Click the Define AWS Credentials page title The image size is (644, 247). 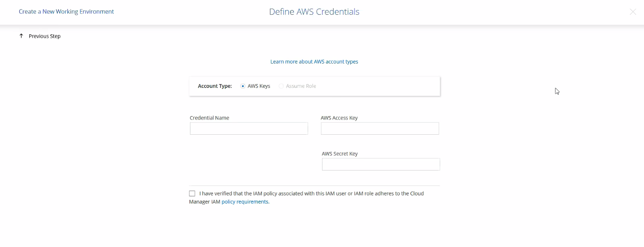click(314, 12)
